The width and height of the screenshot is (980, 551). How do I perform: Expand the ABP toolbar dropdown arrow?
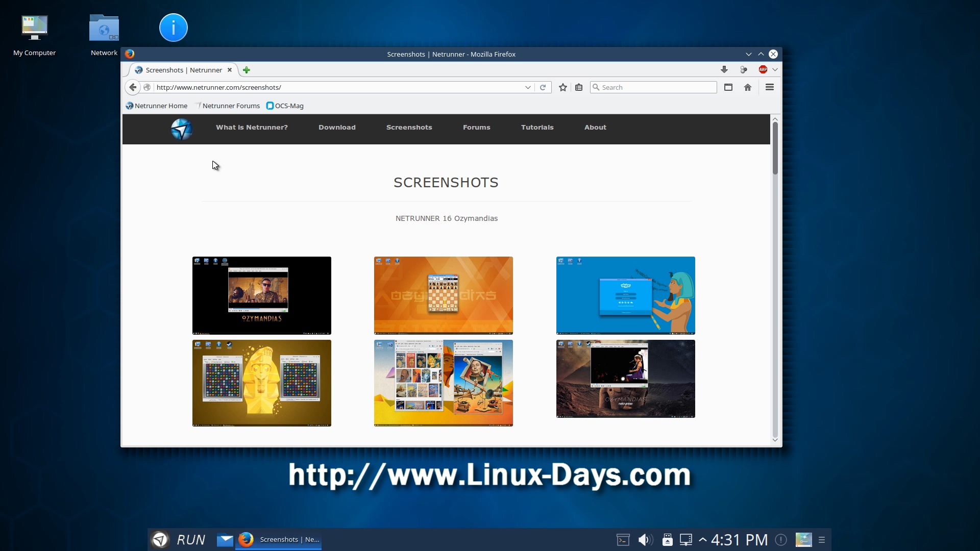775,70
